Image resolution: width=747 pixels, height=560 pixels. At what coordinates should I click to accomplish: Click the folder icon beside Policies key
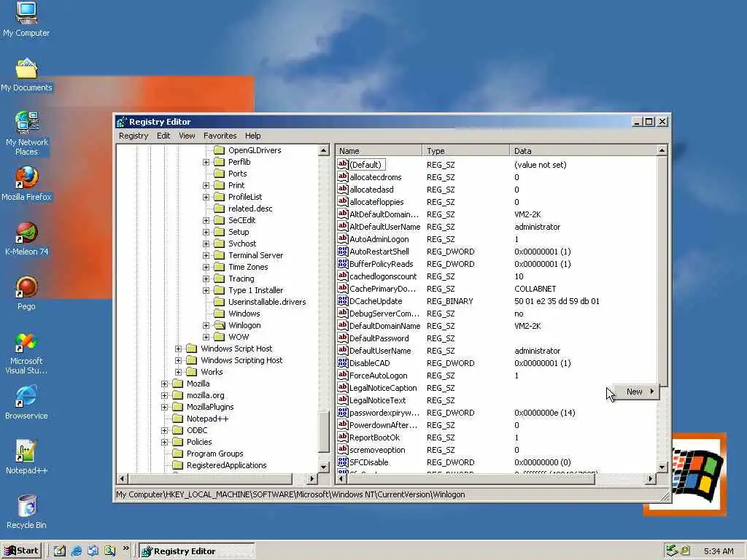(x=178, y=442)
